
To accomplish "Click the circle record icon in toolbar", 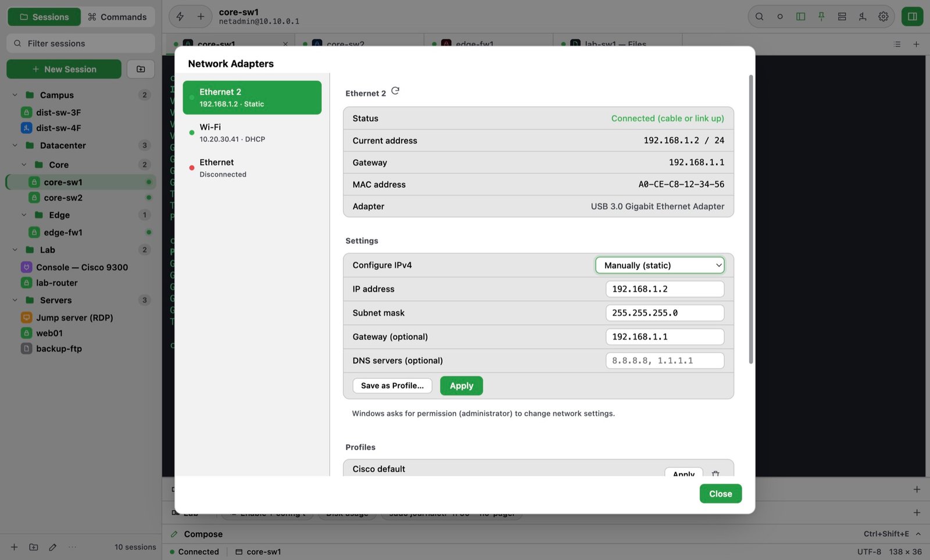I will pos(780,17).
